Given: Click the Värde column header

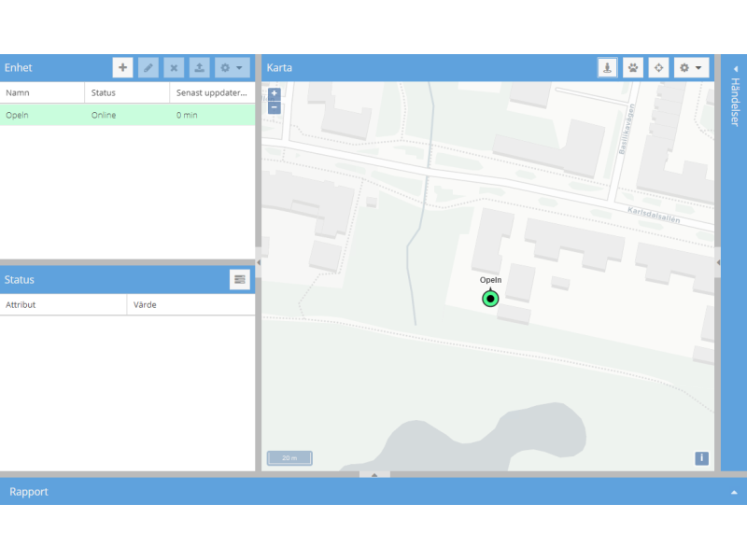Looking at the screenshot, I should tap(191, 305).
